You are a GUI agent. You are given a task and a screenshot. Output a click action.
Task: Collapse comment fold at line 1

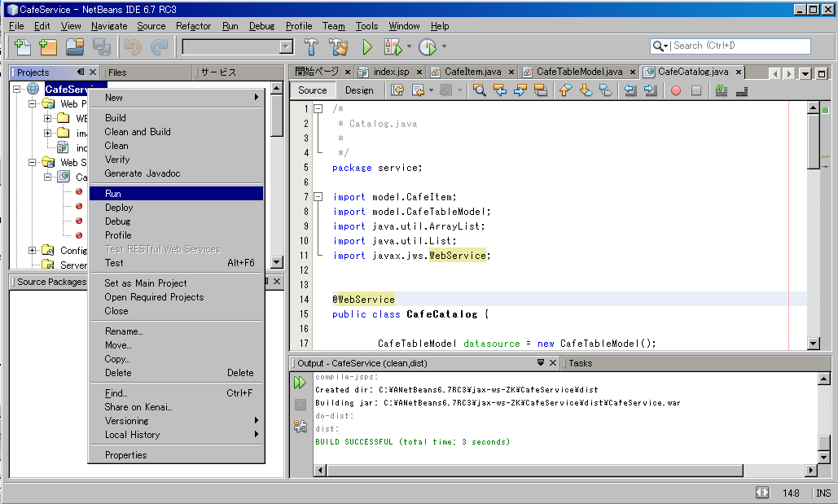click(318, 108)
